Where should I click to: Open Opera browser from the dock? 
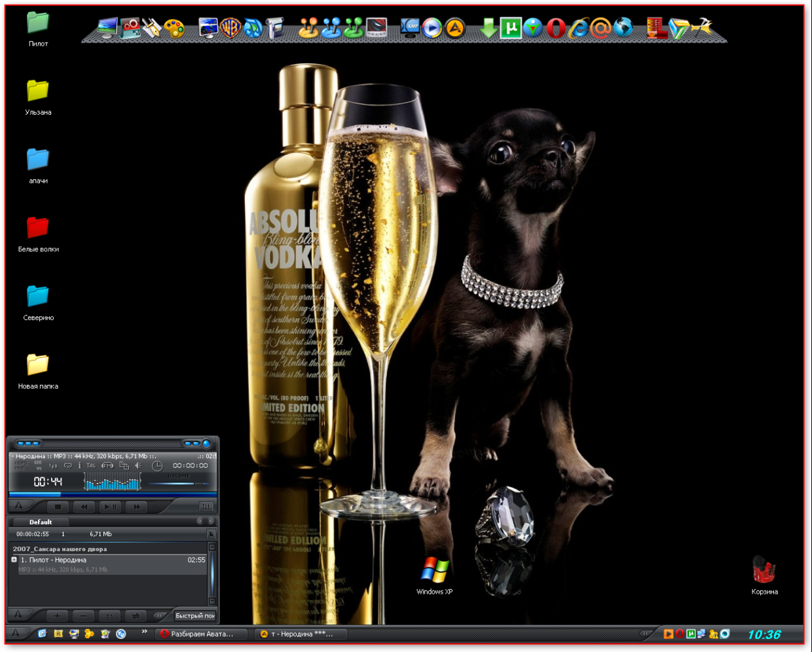(x=556, y=28)
